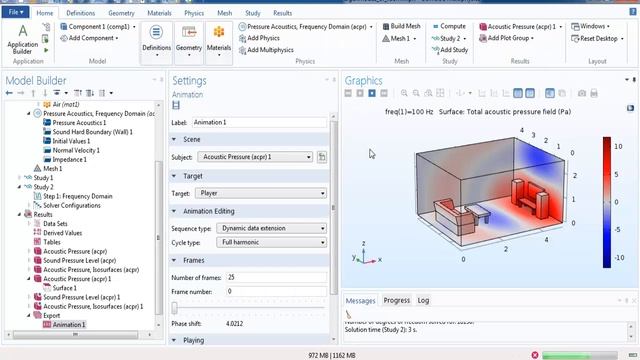The image size is (640, 360).
Task: Click the Zoom Extents icon in Graphics
Action: click(440, 93)
